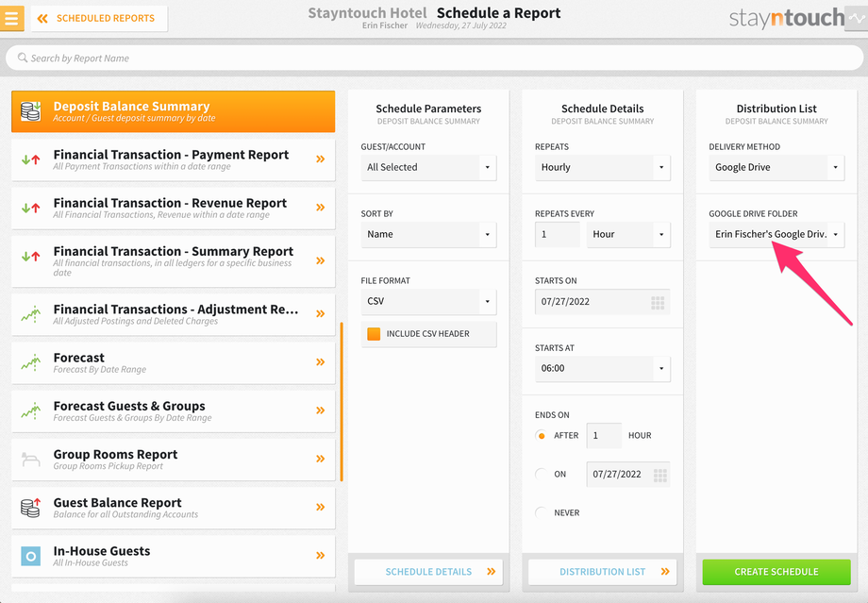Click chevron arrow on Adjustment Report row
The height and width of the screenshot is (603, 868).
(321, 314)
